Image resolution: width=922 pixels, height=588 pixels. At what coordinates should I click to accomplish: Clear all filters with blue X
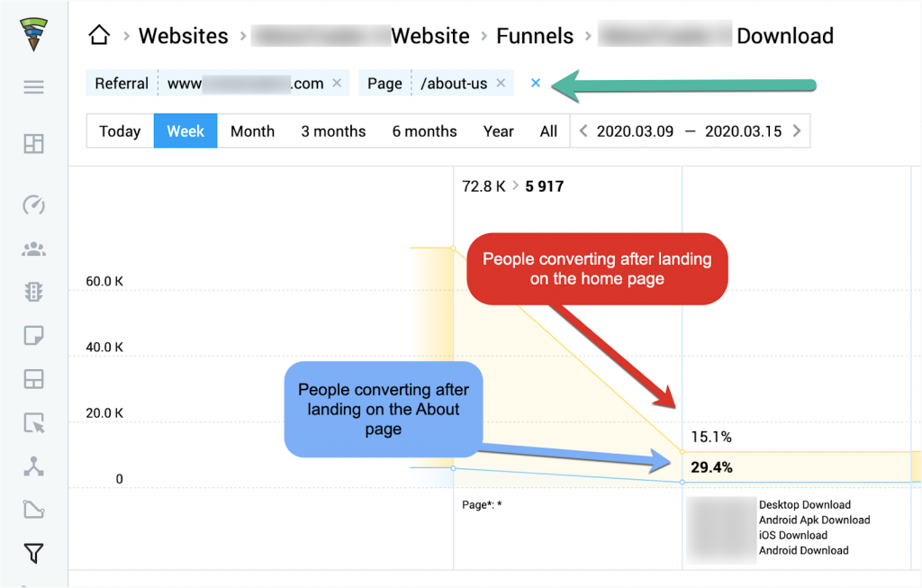(x=536, y=83)
